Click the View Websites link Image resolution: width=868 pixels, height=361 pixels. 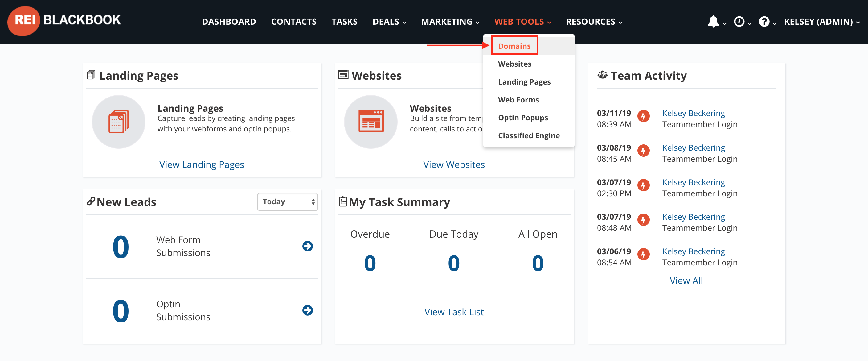(454, 164)
